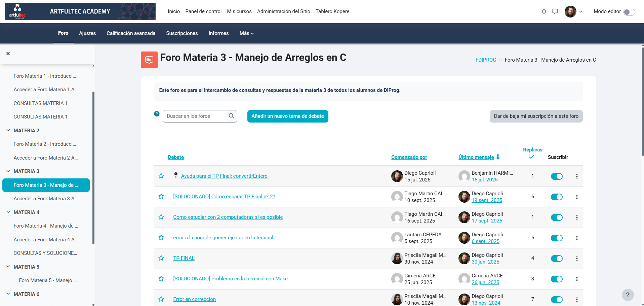This screenshot has width=644, height=306.
Task: Click the orange forum icon beside the title
Action: [x=149, y=60]
